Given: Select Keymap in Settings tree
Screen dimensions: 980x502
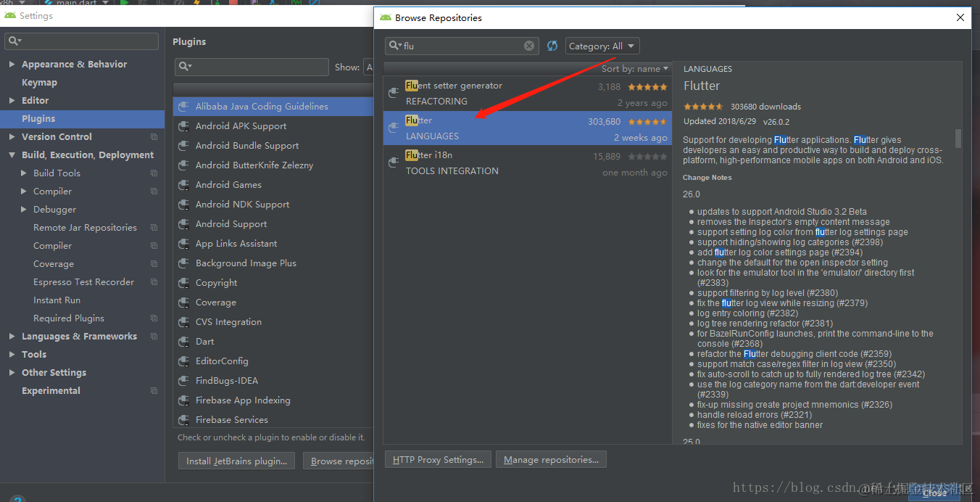Looking at the screenshot, I should 39,82.
